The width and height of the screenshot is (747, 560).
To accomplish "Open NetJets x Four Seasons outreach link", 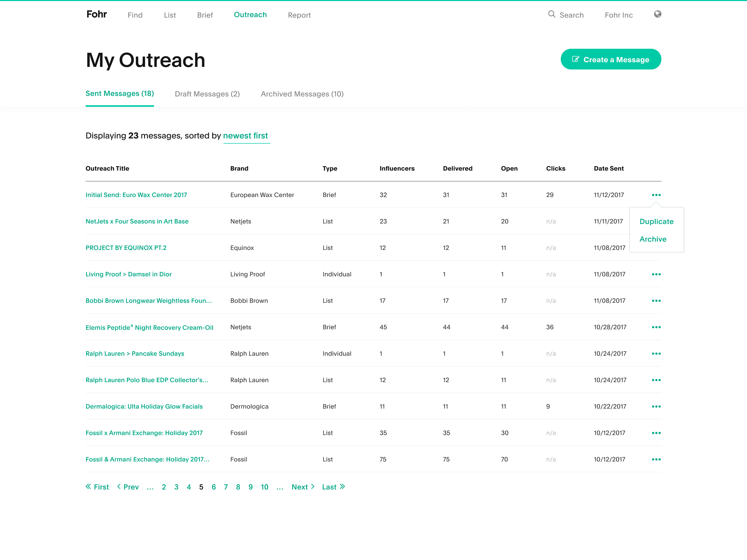I will coord(137,221).
